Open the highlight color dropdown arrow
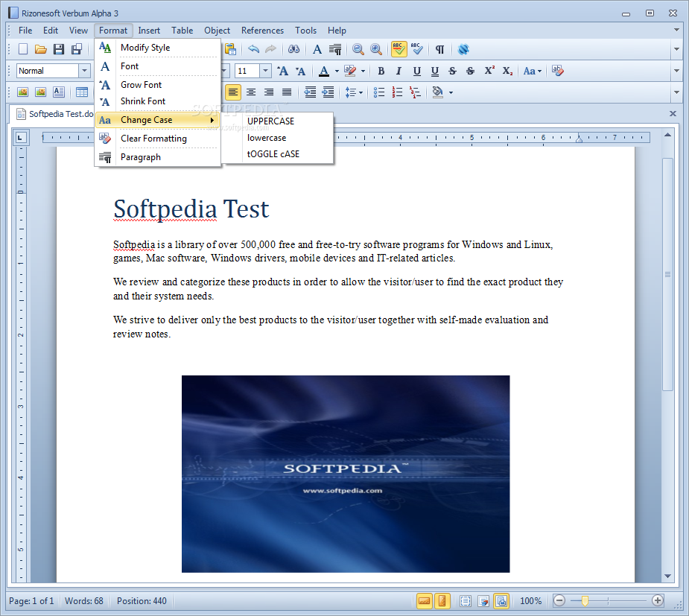The image size is (689, 616). pyautogui.click(x=363, y=71)
